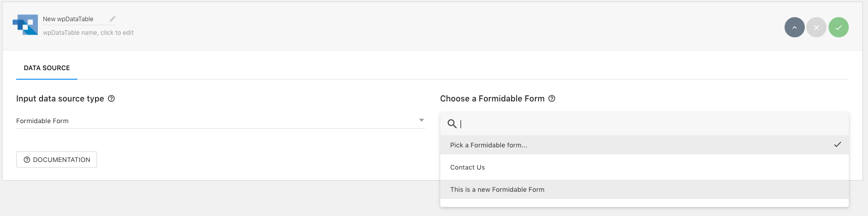
Task: Click the pencil icon to edit table name
Action: click(112, 19)
